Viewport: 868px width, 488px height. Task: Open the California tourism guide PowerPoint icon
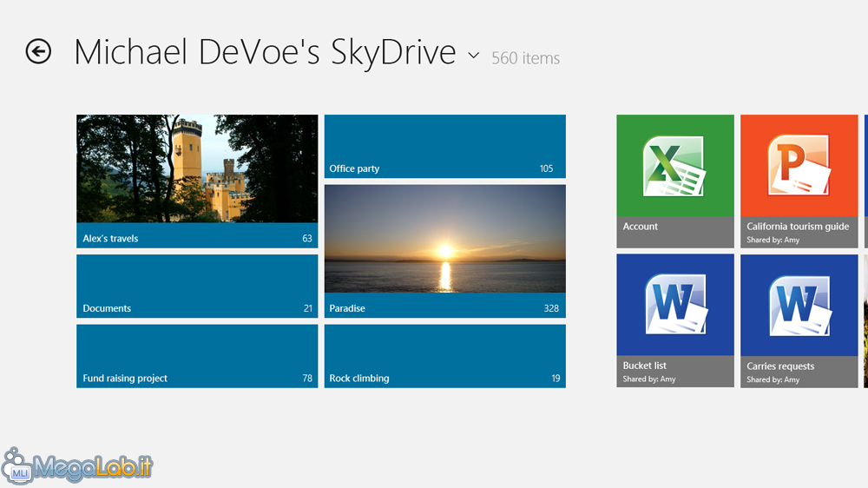799,165
